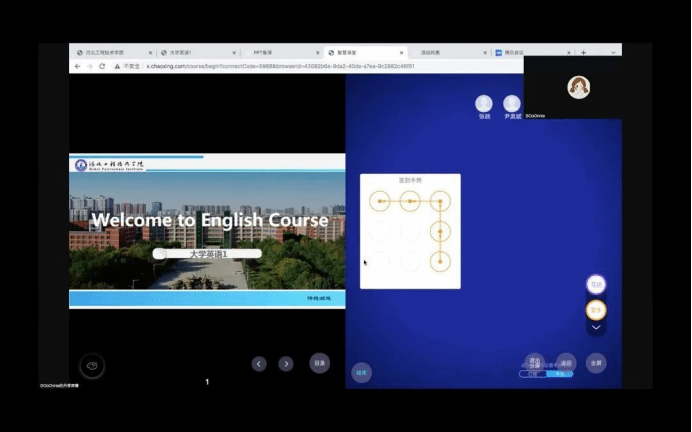Reload the page with browser refresh icon

tap(102, 66)
